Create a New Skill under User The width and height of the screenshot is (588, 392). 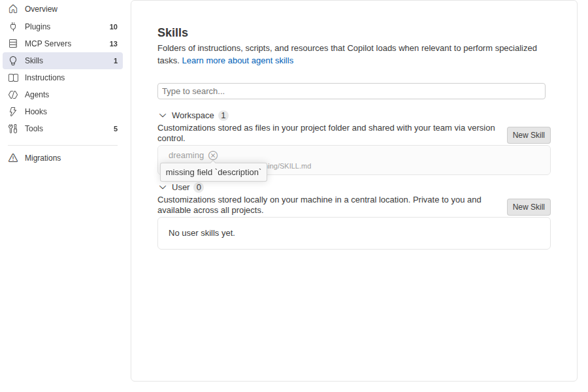point(529,207)
